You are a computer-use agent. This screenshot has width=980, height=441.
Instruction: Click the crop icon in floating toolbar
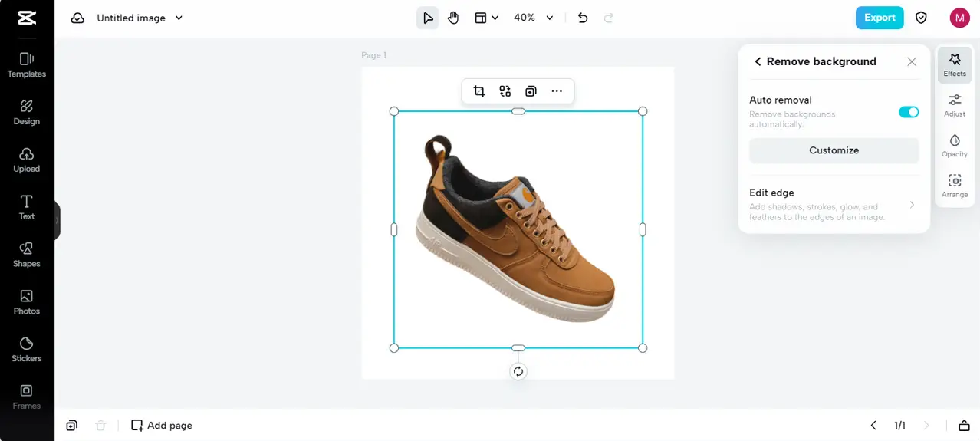click(x=479, y=91)
